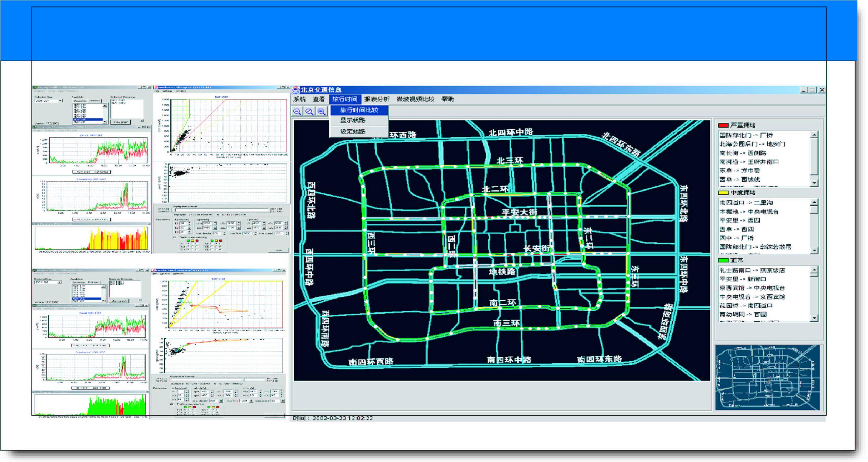Click scroll-down arrow of upper Available detectors list
The height and width of the screenshot is (462, 868).
coord(105,122)
